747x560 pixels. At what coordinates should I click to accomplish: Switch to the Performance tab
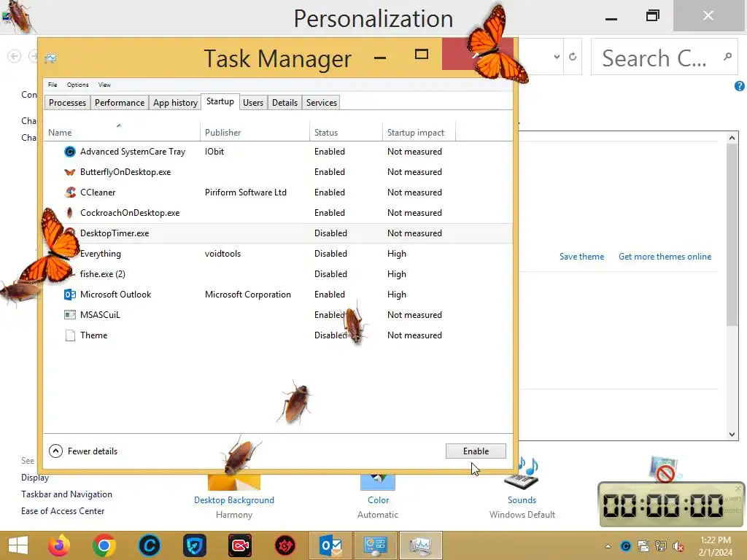point(120,102)
